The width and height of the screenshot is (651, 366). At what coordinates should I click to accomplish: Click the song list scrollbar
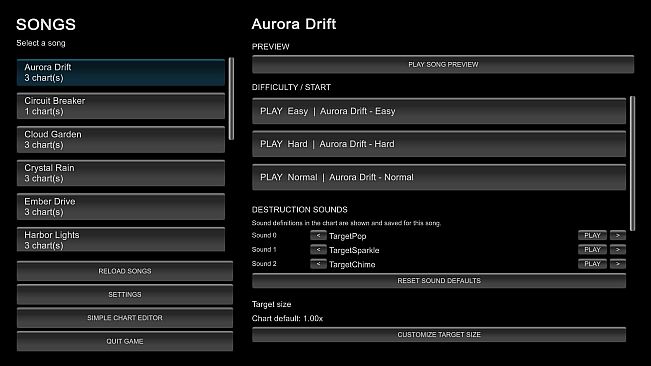tap(231, 99)
